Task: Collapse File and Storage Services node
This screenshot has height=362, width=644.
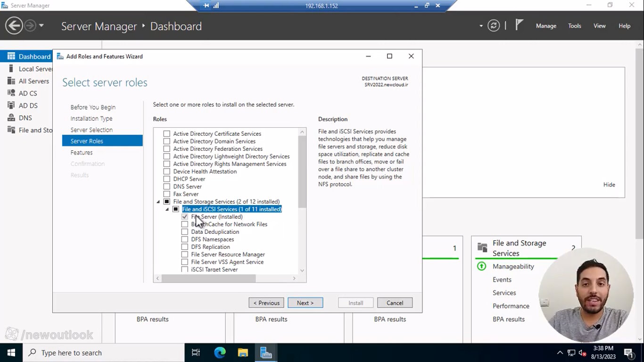Action: 158,202
